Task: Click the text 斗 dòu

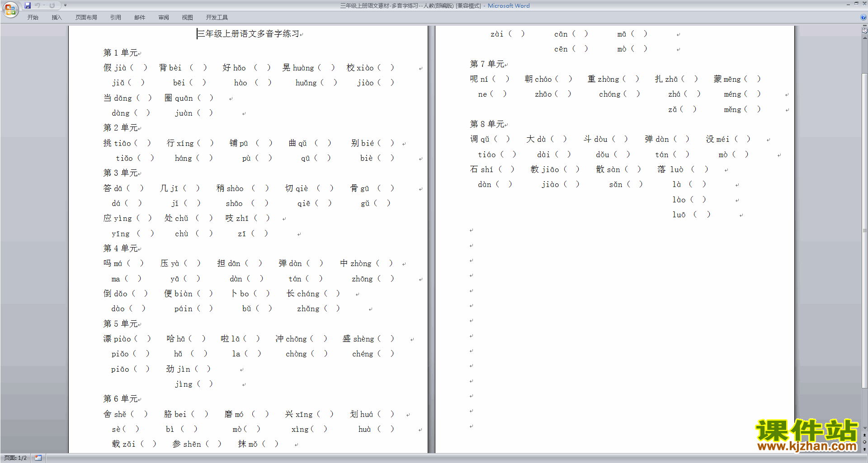Action: click(x=595, y=139)
